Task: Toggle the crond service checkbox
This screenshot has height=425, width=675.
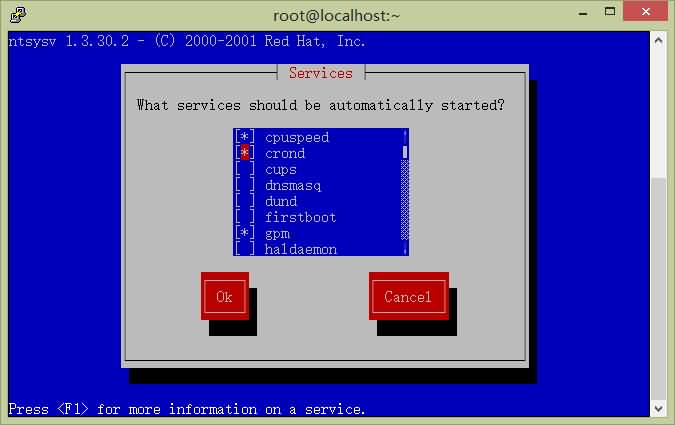Action: [x=244, y=153]
